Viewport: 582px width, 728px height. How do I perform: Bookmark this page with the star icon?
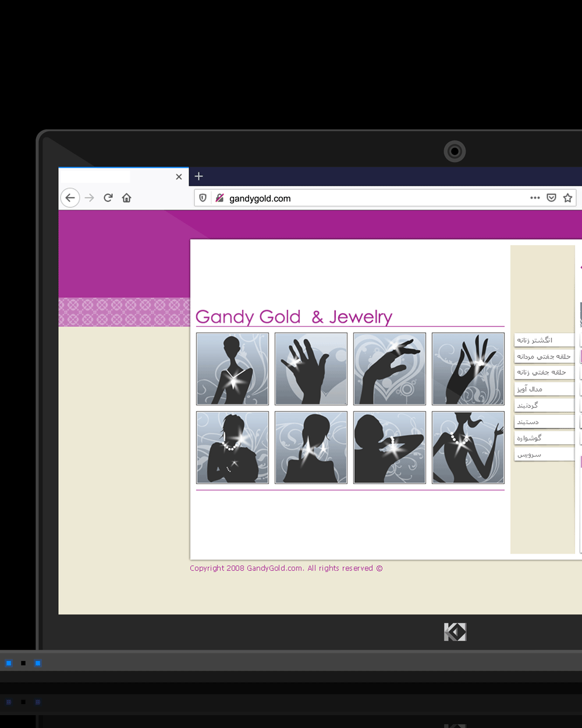tap(567, 198)
